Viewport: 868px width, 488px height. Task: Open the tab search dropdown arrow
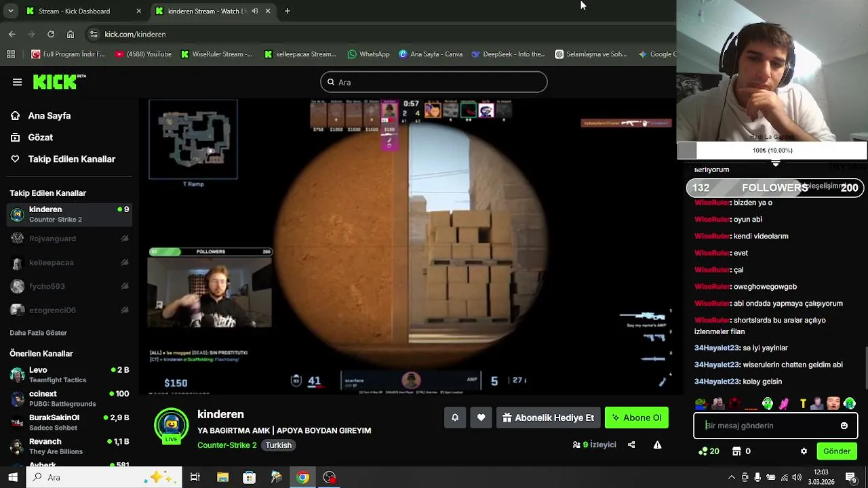(10, 11)
